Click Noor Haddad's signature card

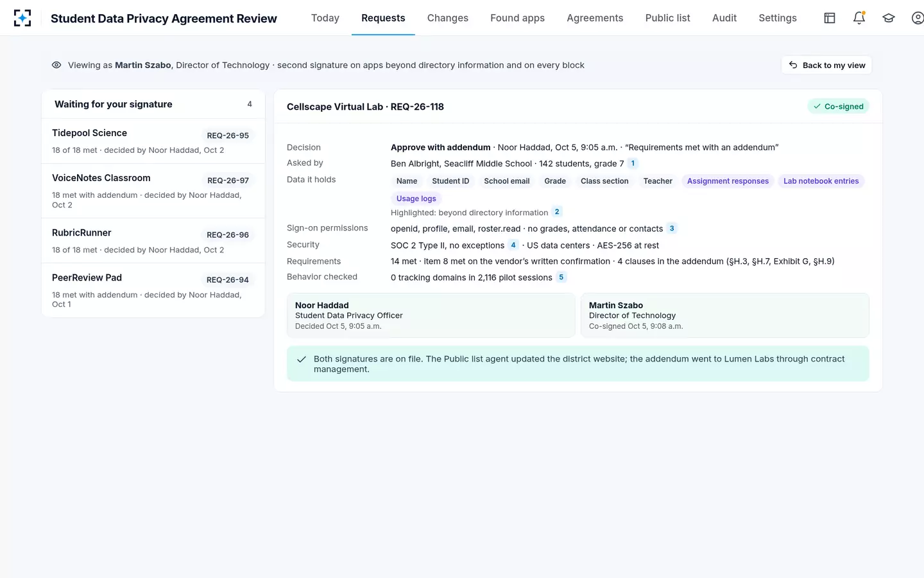[431, 315]
